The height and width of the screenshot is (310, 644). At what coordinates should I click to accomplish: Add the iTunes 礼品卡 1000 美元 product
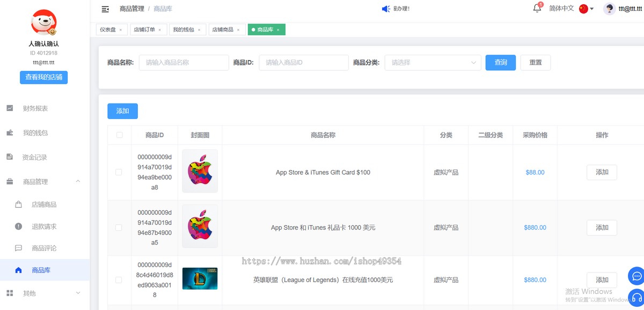tap(602, 227)
